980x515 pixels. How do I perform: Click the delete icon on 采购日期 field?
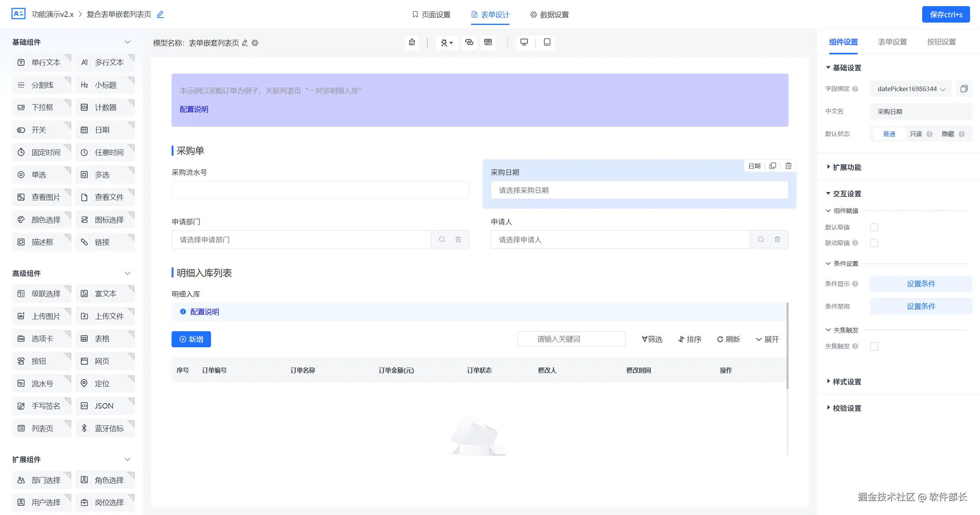[x=788, y=166]
